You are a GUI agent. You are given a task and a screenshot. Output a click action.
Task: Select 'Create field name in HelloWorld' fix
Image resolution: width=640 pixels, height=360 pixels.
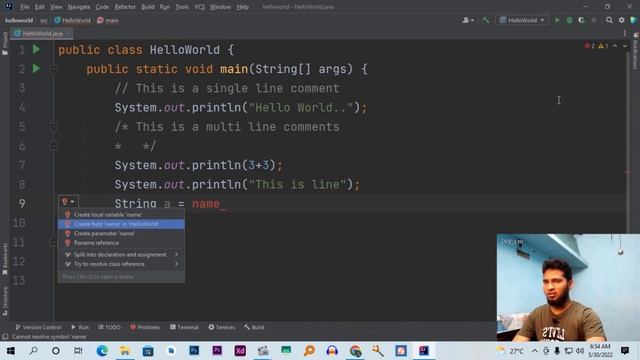[121, 224]
